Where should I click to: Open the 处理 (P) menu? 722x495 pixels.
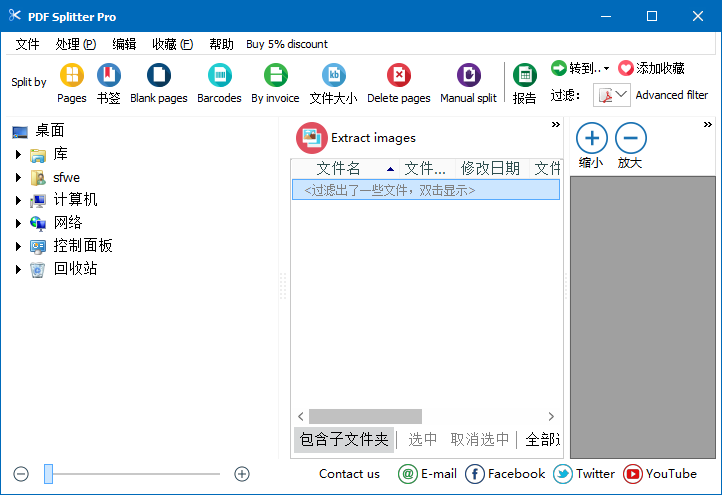(76, 44)
